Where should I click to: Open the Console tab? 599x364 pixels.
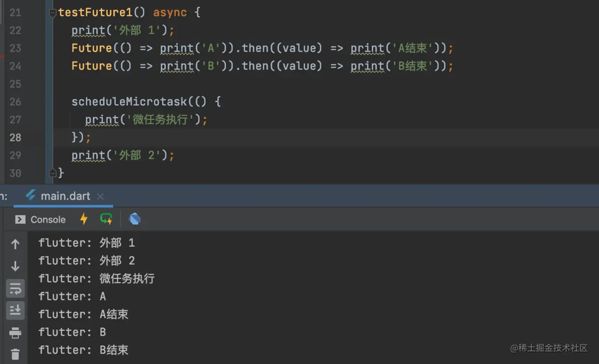pos(41,220)
